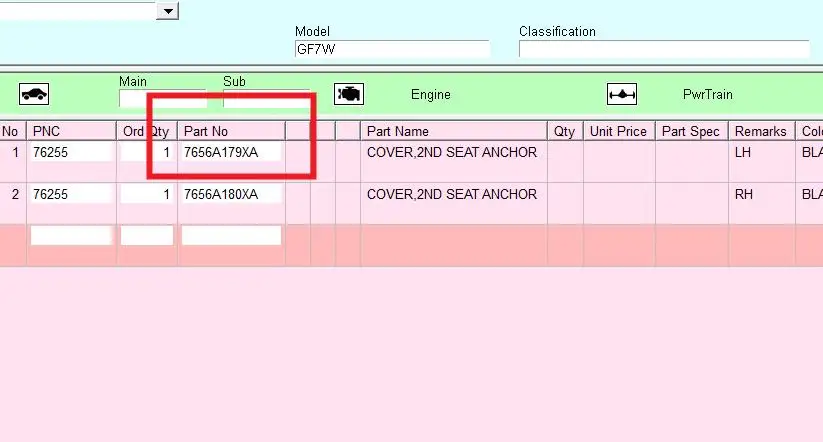Viewport: 823px width, 442px height.
Task: Select part number 7656A180XA
Action: (221, 194)
